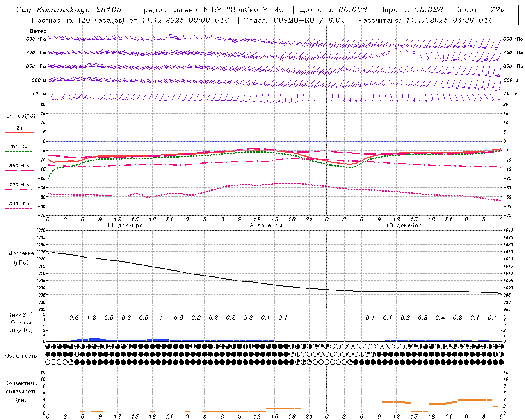Viewport: 525px width, 420px height.
Task: Click the 20 tick on the right temperature axis
Action: coord(506,104)
